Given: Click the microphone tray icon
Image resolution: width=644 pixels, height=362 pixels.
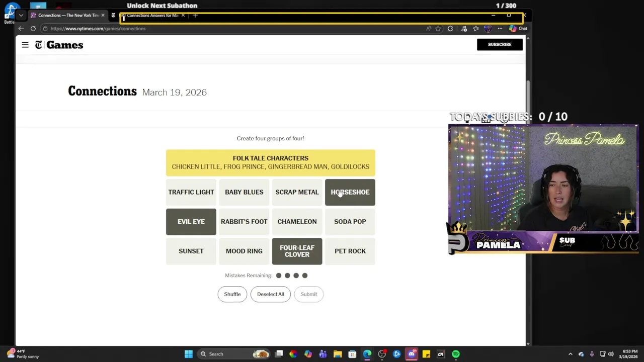Looking at the screenshot, I should (x=592, y=354).
